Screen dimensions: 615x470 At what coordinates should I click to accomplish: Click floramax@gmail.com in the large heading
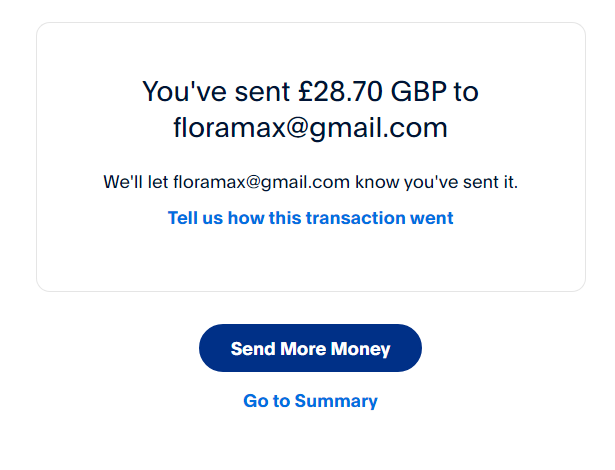[x=310, y=128]
